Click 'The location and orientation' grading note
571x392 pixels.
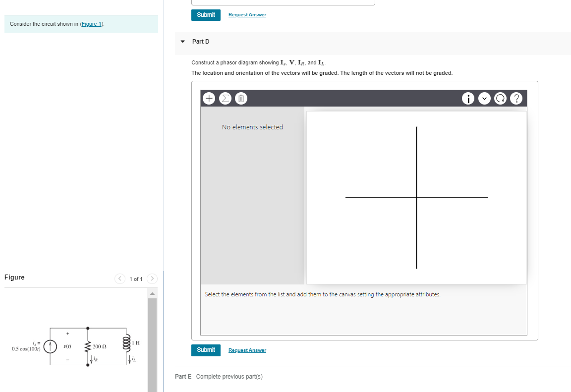tap(322, 73)
